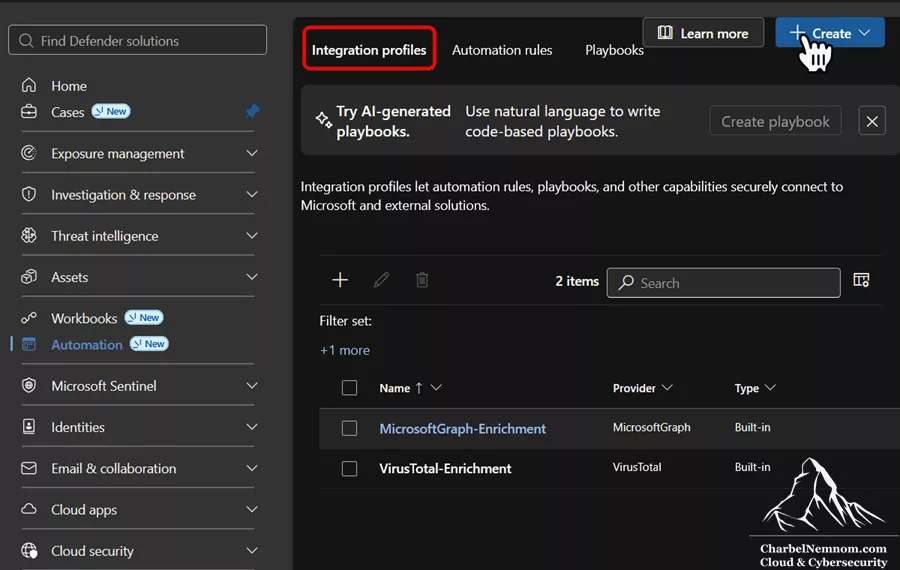The height and width of the screenshot is (570, 900).
Task: Click the Exposure management icon
Action: point(29,153)
